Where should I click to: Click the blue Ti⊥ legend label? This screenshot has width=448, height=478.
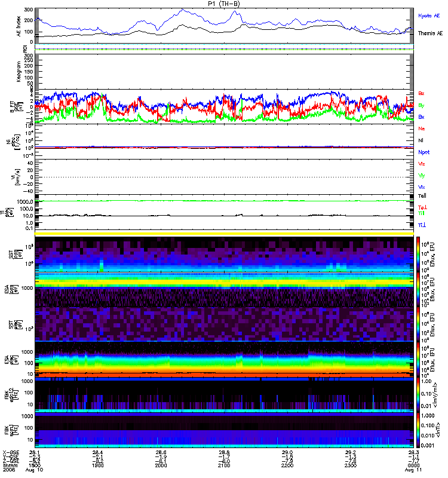coord(422,225)
